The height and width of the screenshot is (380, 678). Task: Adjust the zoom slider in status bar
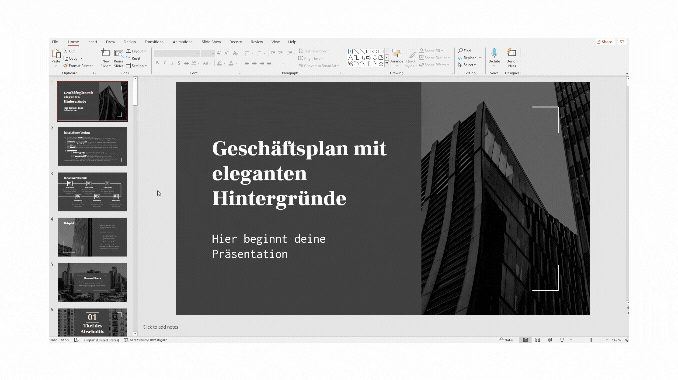(x=591, y=340)
